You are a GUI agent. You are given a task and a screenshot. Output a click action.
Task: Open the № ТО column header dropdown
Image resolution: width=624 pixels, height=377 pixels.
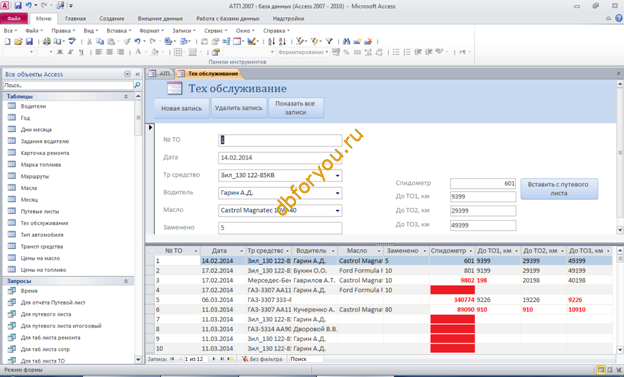[x=196, y=251]
